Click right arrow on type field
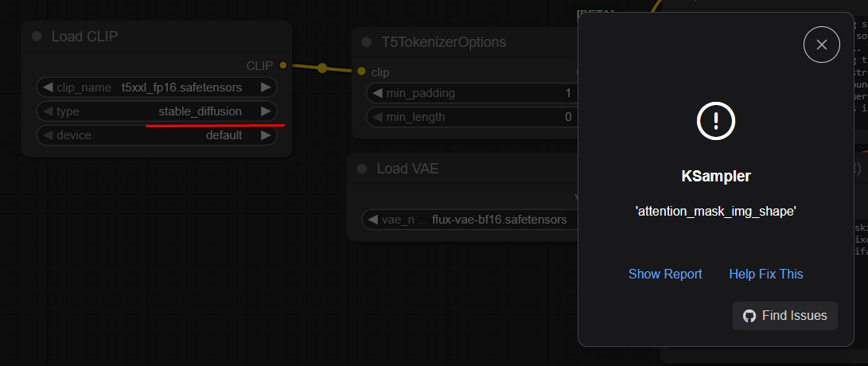868x366 pixels. (x=266, y=111)
